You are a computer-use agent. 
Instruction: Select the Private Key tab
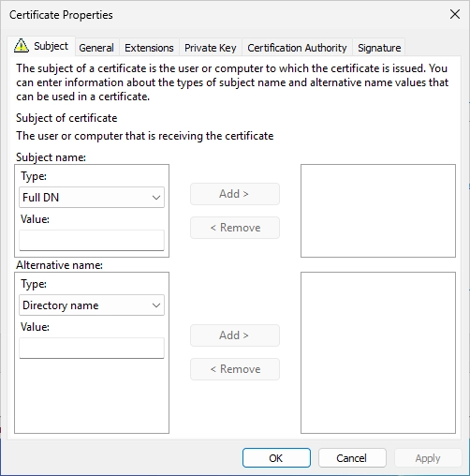(210, 48)
